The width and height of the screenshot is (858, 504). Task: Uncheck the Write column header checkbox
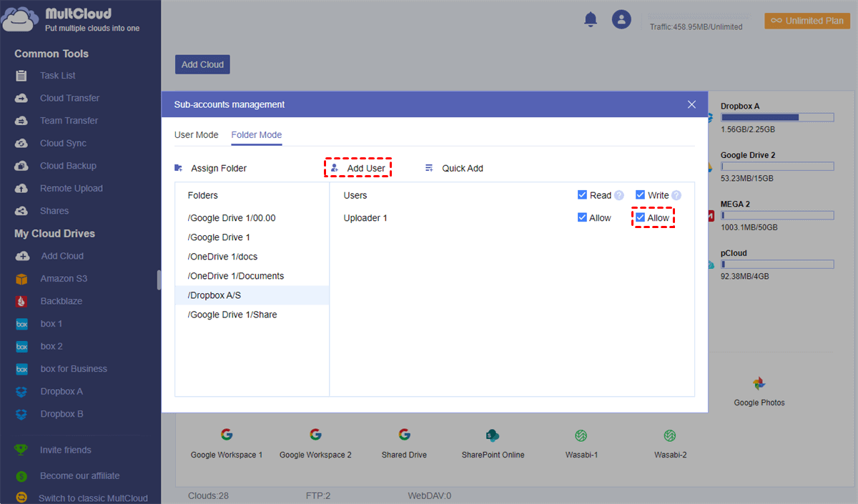(x=640, y=195)
